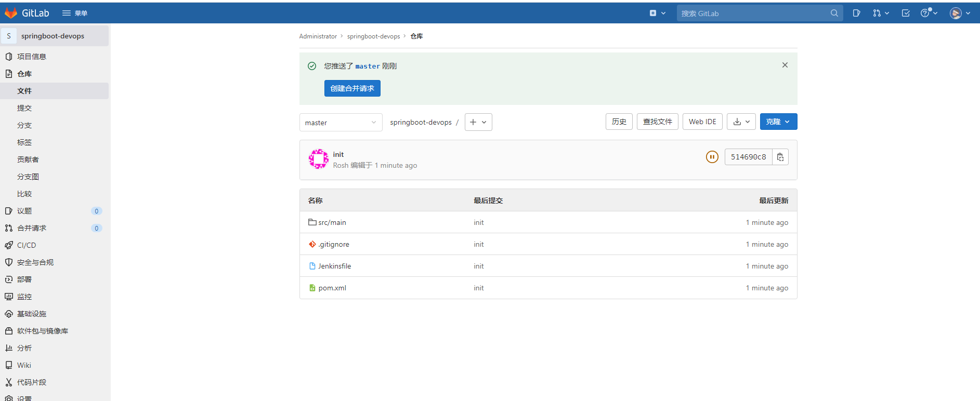Click the 仓库 breadcrumb

pyautogui.click(x=416, y=36)
